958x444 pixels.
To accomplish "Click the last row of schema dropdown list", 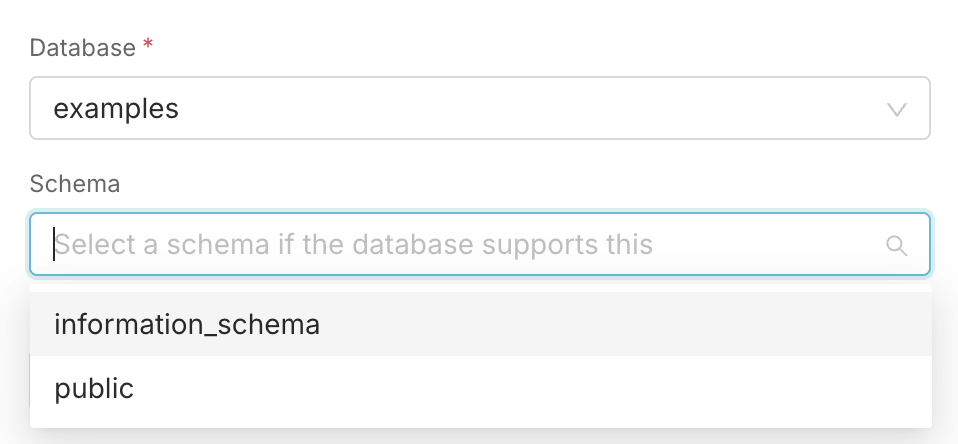I will pos(481,388).
